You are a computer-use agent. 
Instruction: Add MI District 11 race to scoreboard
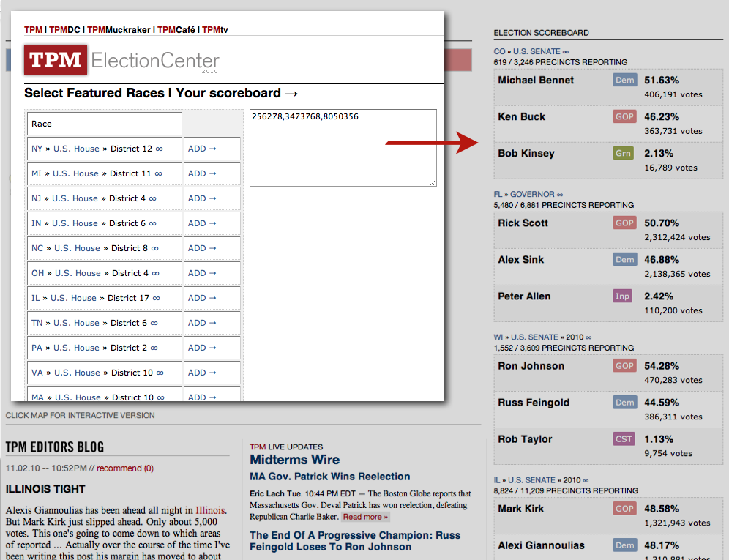[x=202, y=173]
